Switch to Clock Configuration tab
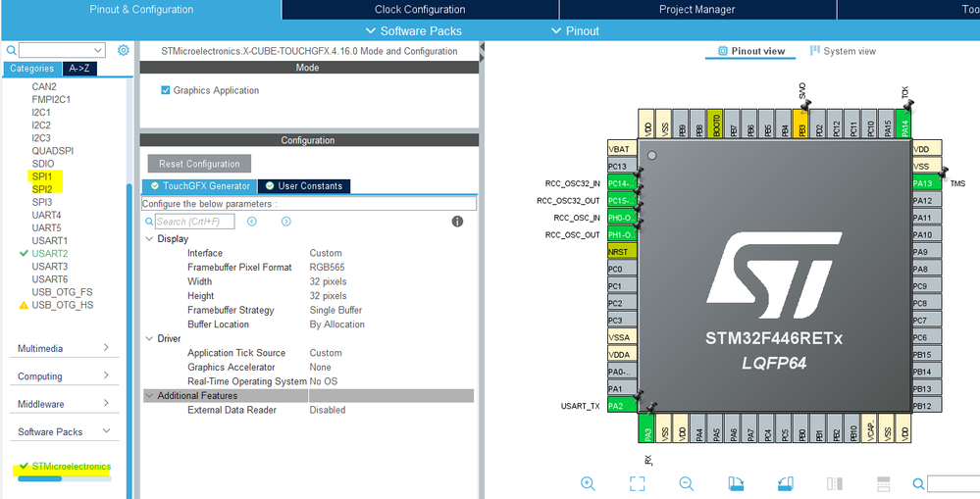This screenshot has height=499, width=980. point(420,10)
